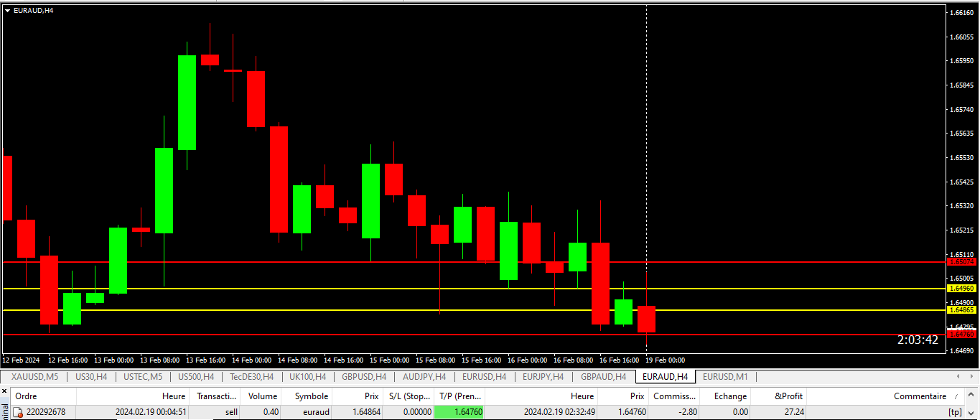Sort by the Symbole column header
The width and height of the screenshot is (980, 420).
(x=311, y=396)
